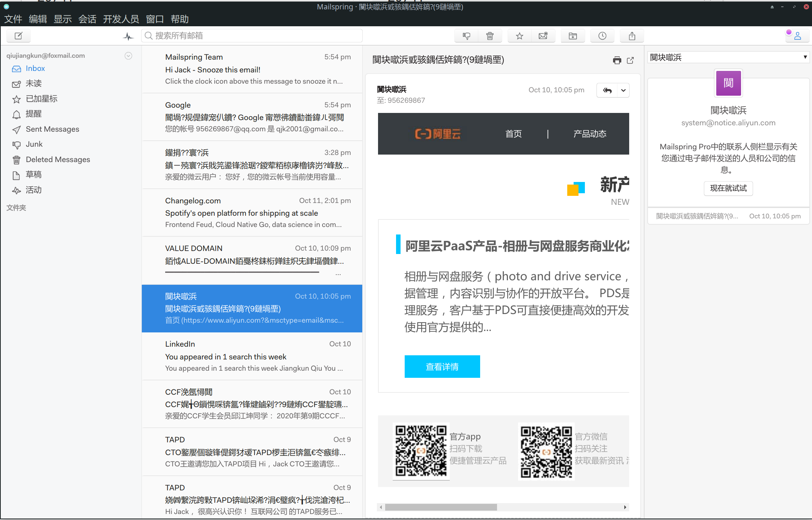Open the Junk folder
Viewport: 812px width, 520px height.
pos(34,144)
